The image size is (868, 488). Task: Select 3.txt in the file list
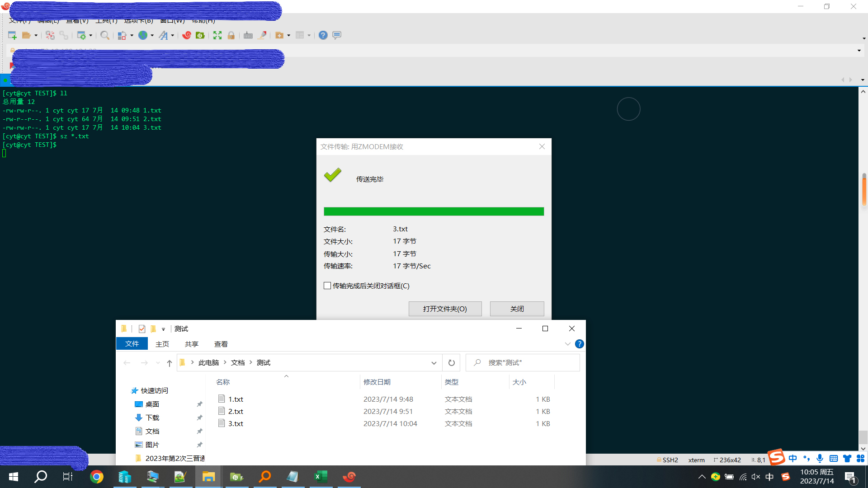pyautogui.click(x=236, y=424)
